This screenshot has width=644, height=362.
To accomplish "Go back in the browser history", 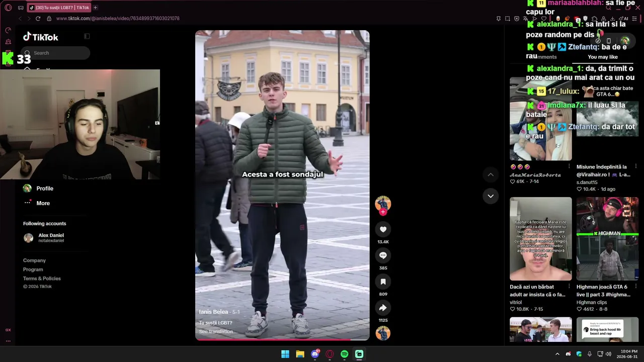I will coord(21,19).
